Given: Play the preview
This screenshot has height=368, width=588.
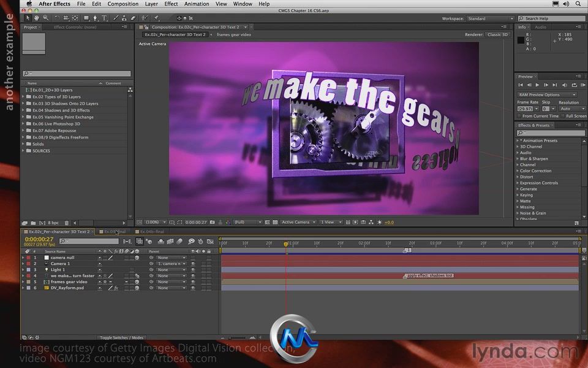Looking at the screenshot, I should (x=537, y=85).
